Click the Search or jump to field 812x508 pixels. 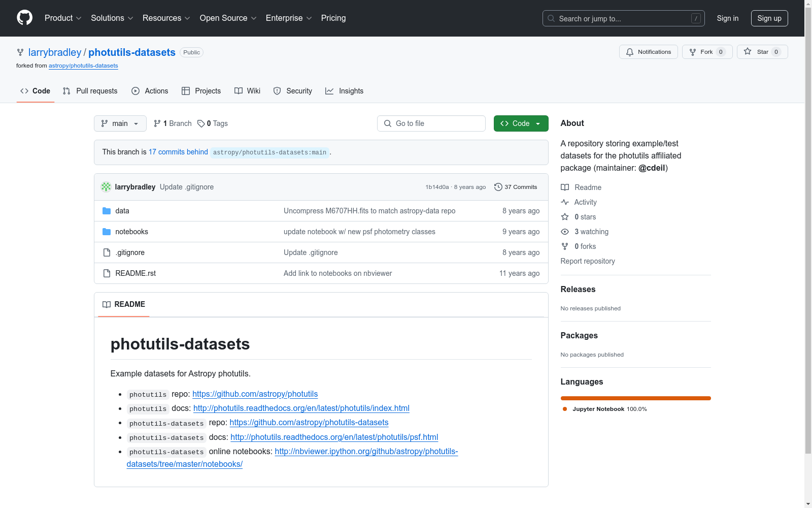[624, 18]
